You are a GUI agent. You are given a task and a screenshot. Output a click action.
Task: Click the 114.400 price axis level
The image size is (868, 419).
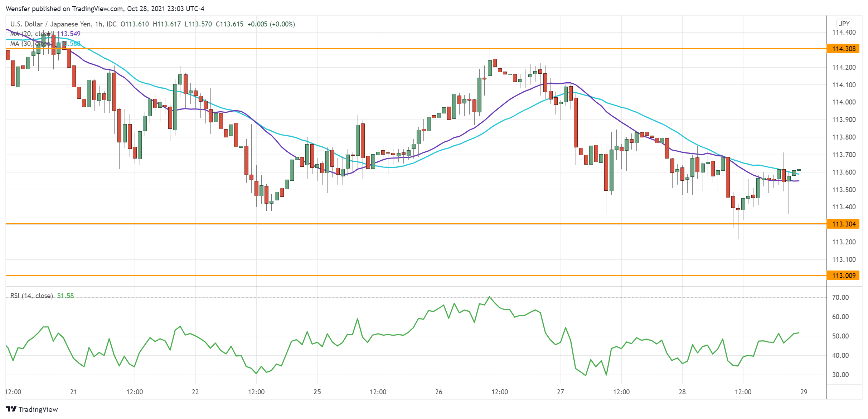[x=844, y=32]
